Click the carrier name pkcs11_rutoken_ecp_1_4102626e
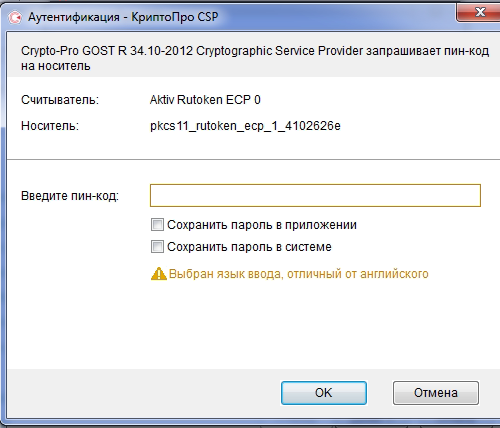Image resolution: width=500 pixels, height=428 pixels. 245,126
